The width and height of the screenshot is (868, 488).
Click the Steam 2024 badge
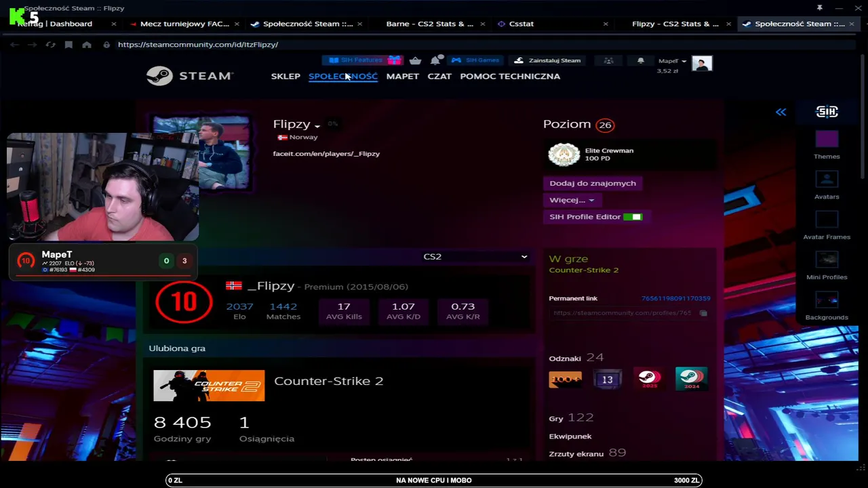click(691, 378)
